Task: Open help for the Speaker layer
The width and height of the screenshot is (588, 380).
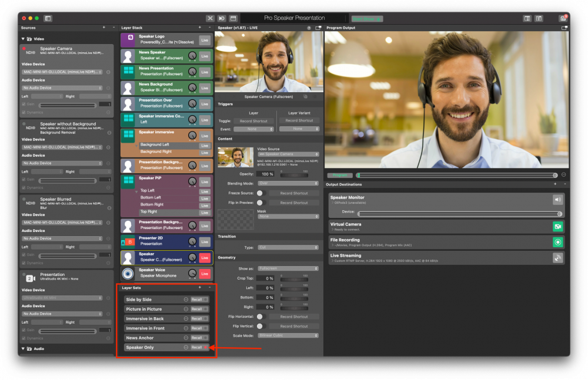Action: coord(309,28)
